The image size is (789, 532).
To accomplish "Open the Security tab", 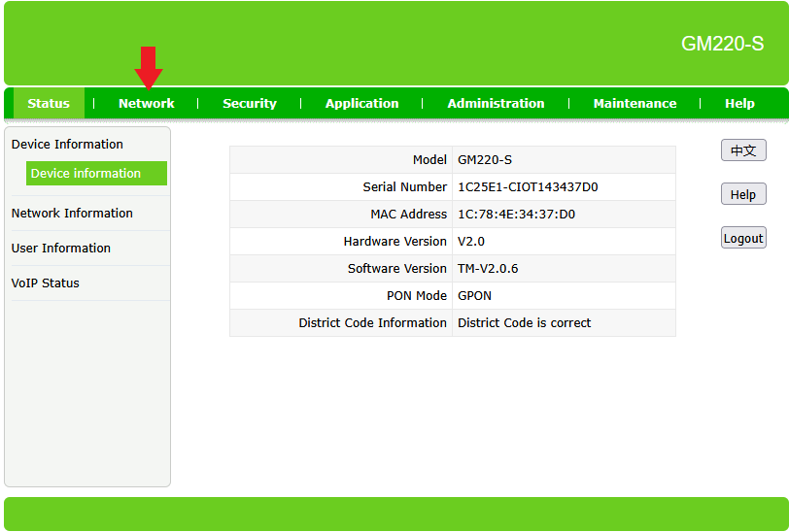I will point(250,103).
